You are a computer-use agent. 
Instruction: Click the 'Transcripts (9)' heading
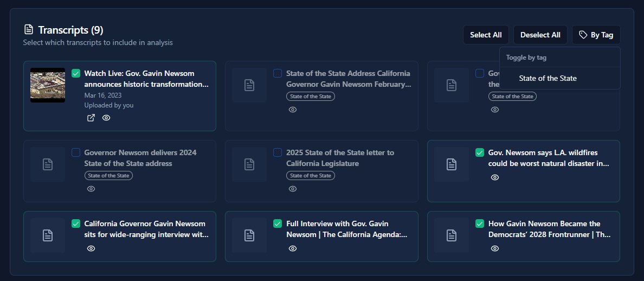[x=70, y=30]
